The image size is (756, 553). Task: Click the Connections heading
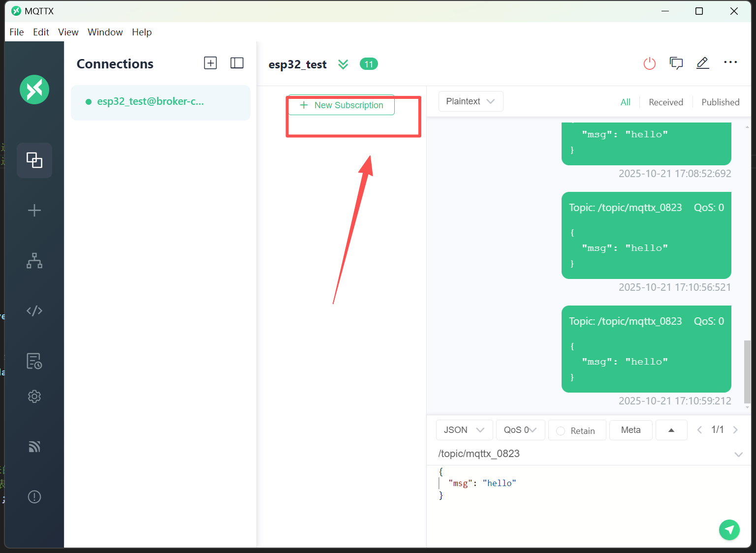tap(115, 64)
